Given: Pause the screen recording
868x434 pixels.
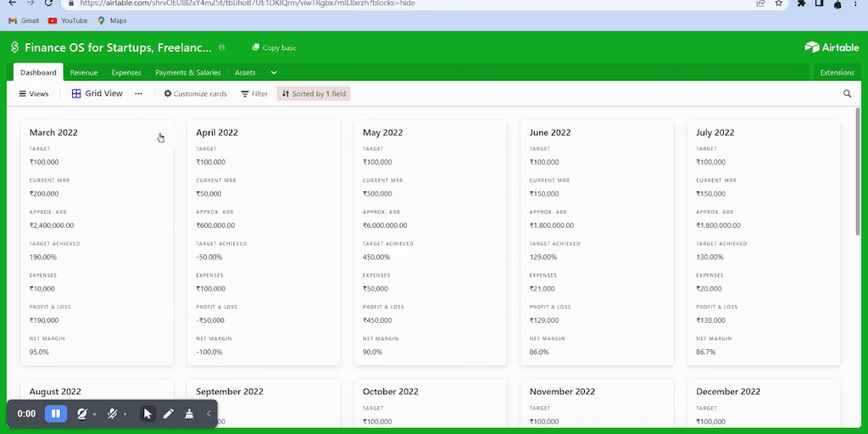Looking at the screenshot, I should coord(55,414).
